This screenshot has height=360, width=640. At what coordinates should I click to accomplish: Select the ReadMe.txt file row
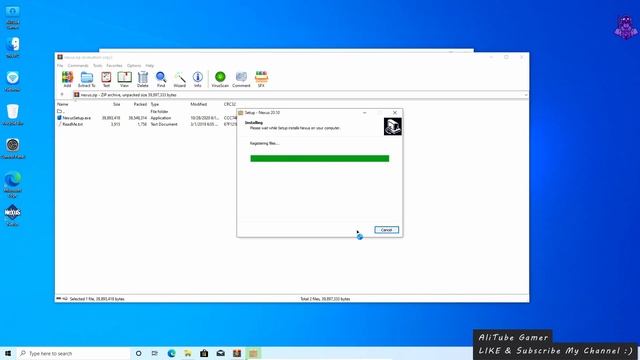pos(146,124)
